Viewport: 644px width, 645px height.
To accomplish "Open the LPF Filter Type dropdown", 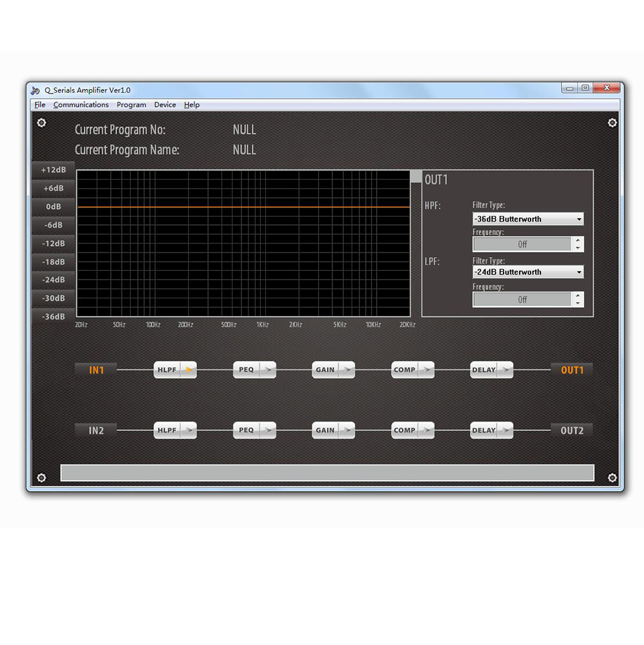I will point(527,272).
